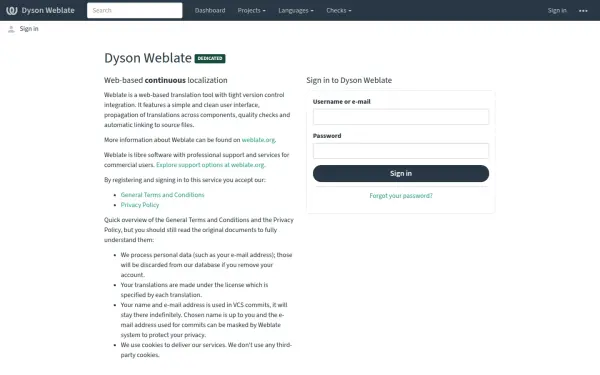Image resolution: width=600 pixels, height=375 pixels.
Task: Click the dark Sign in button
Action: coord(401,173)
